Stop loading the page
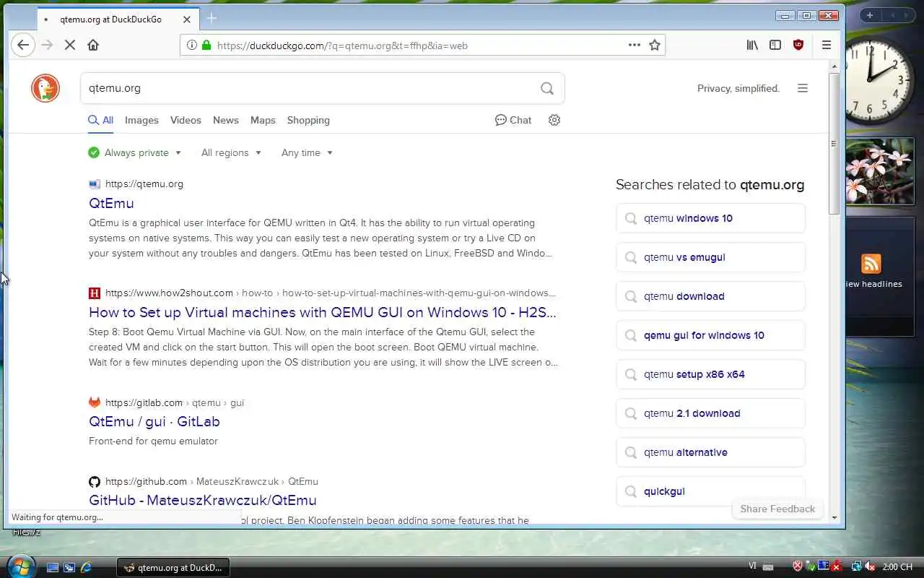 pyautogui.click(x=70, y=45)
